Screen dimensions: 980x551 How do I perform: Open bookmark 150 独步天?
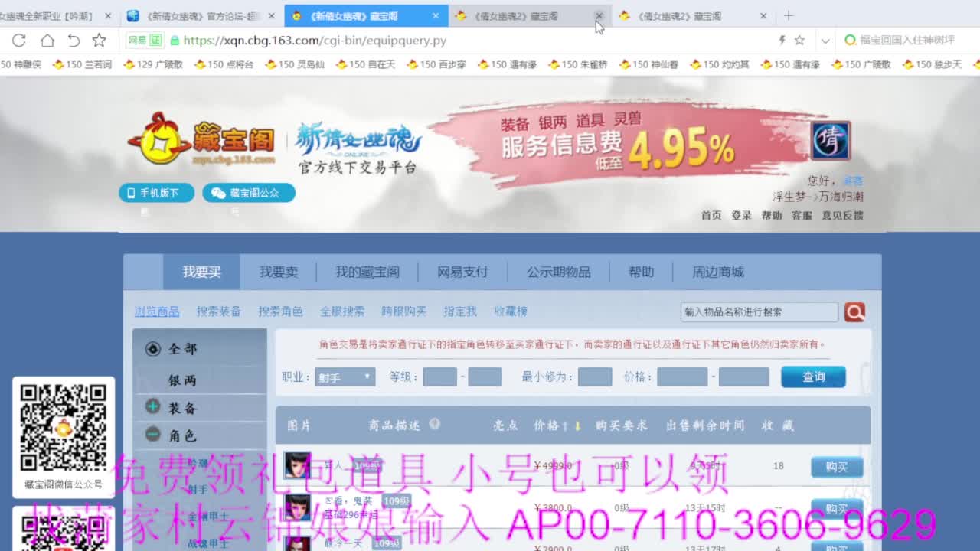[x=932, y=64]
